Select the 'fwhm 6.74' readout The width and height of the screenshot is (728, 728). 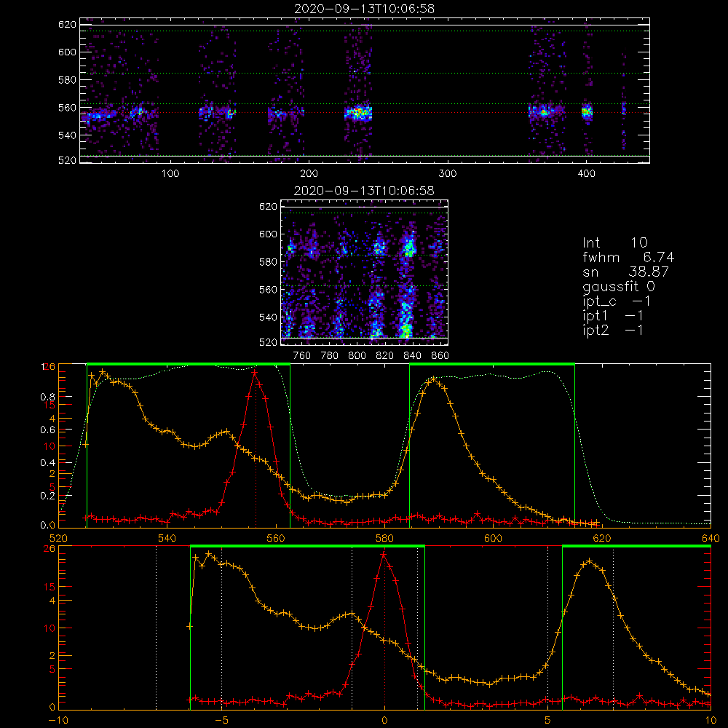[x=628, y=257]
